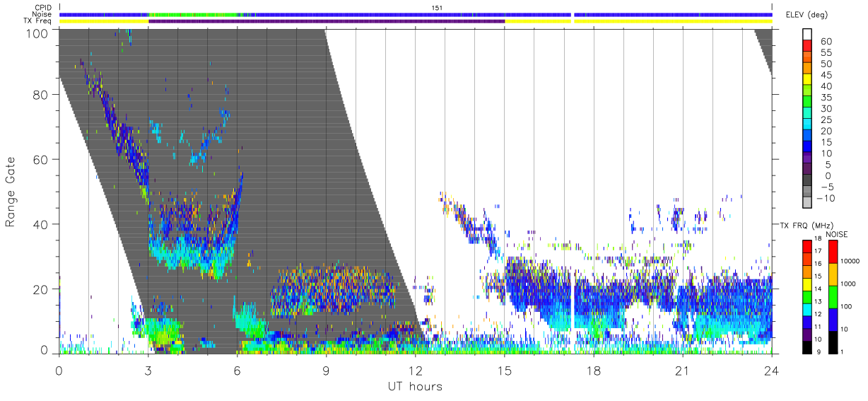Click UT hours tick label 18
This screenshot has height=401, width=868.
tap(593, 370)
